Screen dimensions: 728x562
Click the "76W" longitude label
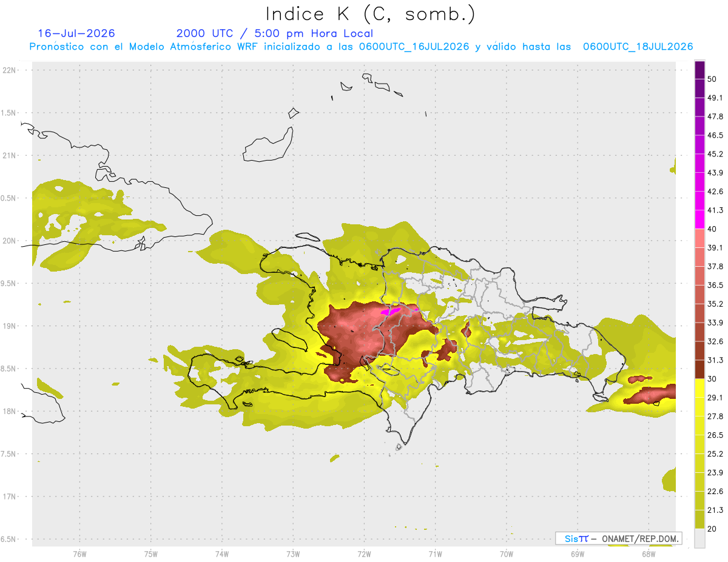pyautogui.click(x=79, y=554)
